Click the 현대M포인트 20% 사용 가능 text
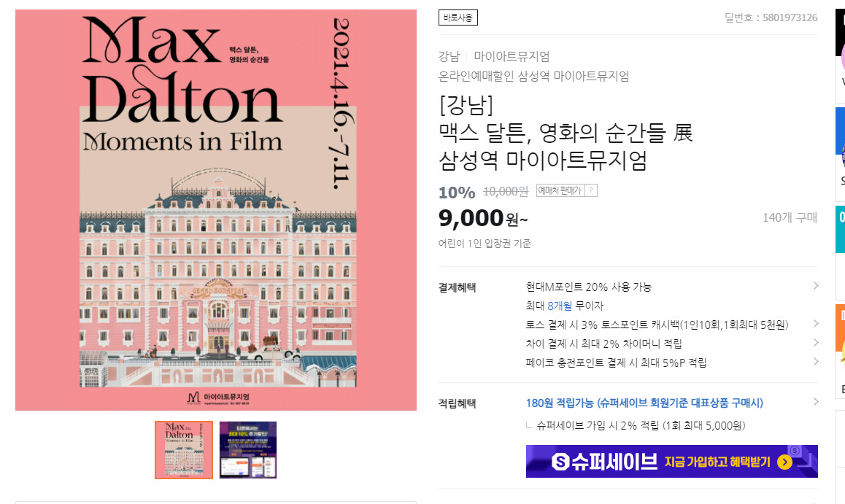The image size is (845, 504). tap(588, 287)
